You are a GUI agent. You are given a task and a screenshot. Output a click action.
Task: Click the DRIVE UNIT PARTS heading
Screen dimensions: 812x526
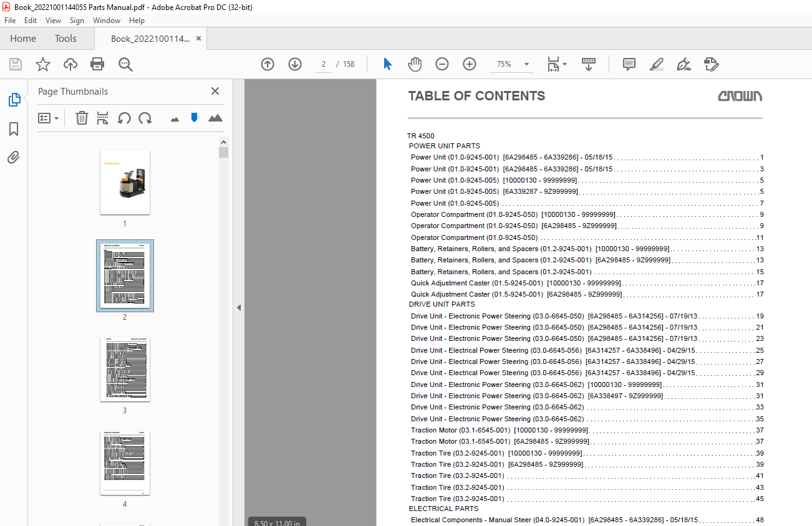[442, 305]
